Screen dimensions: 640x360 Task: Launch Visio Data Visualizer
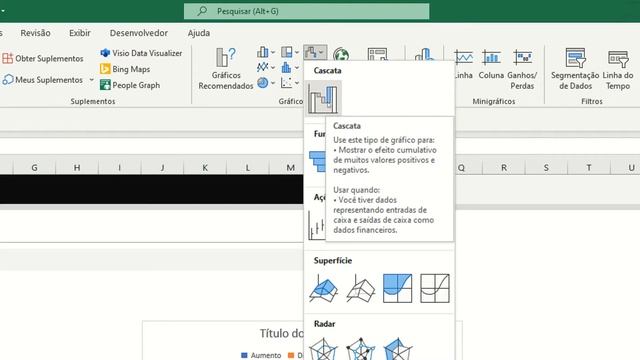coord(141,53)
